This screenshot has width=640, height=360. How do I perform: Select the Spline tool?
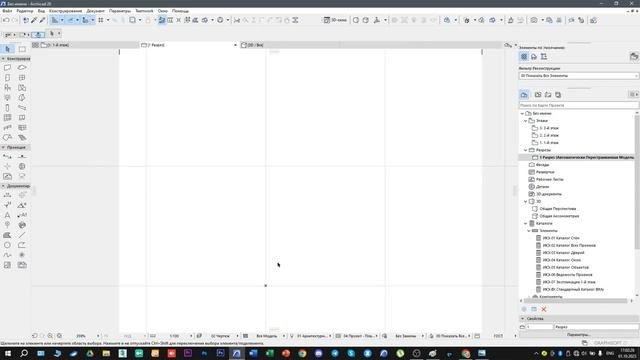(7, 255)
